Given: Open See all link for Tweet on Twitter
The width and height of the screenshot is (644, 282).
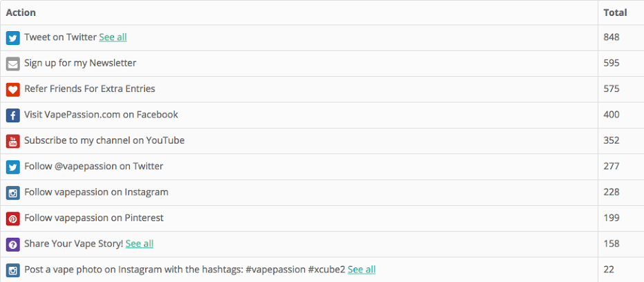Looking at the screenshot, I should (113, 37).
